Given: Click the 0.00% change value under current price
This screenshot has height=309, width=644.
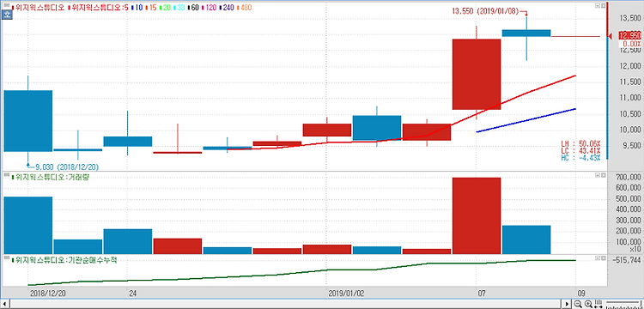Looking at the screenshot, I should [x=632, y=44].
